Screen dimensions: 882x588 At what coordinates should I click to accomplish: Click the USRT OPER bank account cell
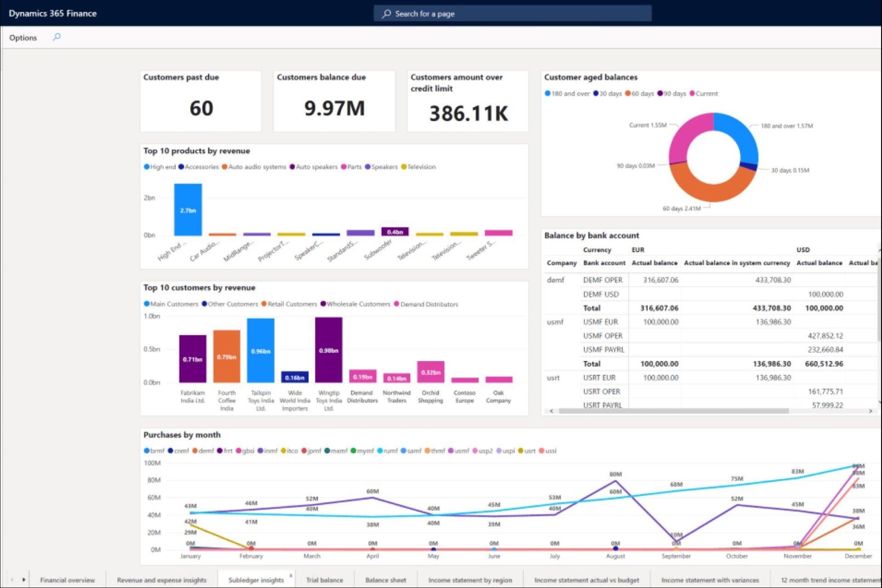601,391
